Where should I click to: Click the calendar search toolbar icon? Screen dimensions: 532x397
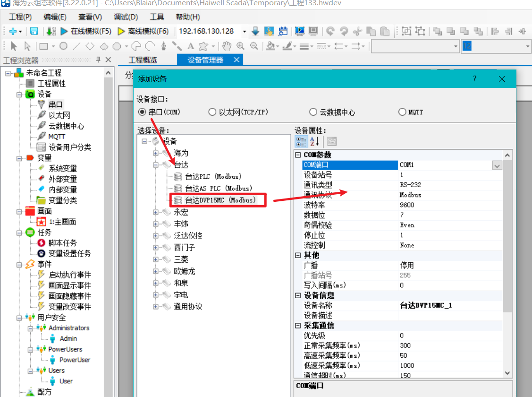coord(283,31)
